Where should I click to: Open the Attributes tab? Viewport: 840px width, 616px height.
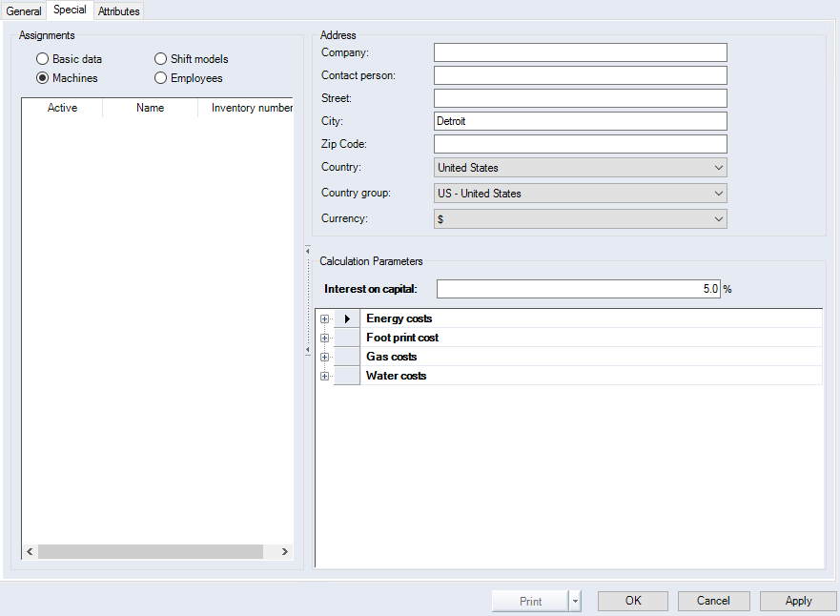117,10
